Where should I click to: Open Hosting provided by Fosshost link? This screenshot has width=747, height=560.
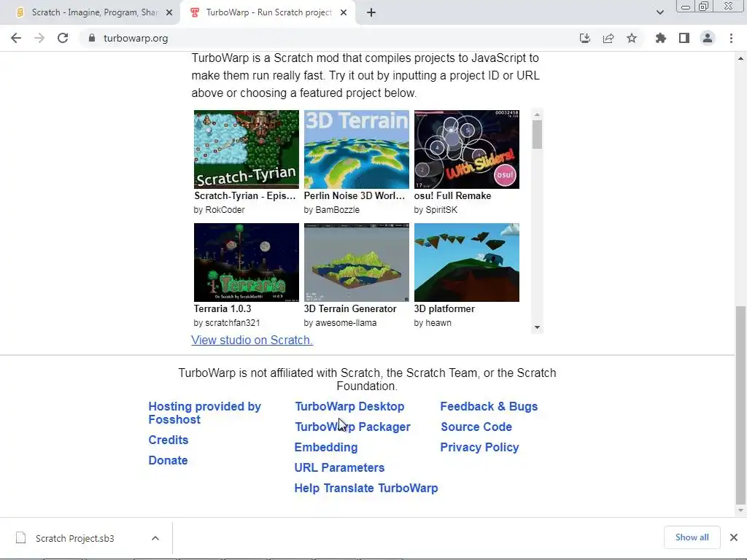coord(205,413)
